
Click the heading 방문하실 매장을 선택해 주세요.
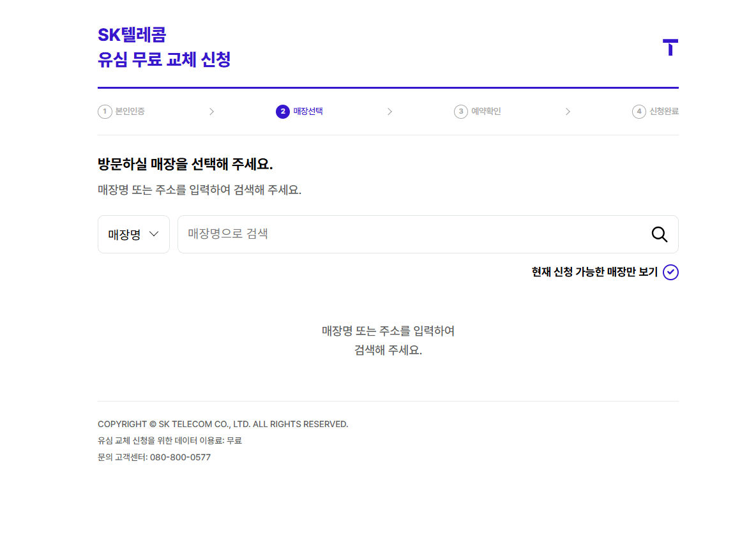point(185,164)
